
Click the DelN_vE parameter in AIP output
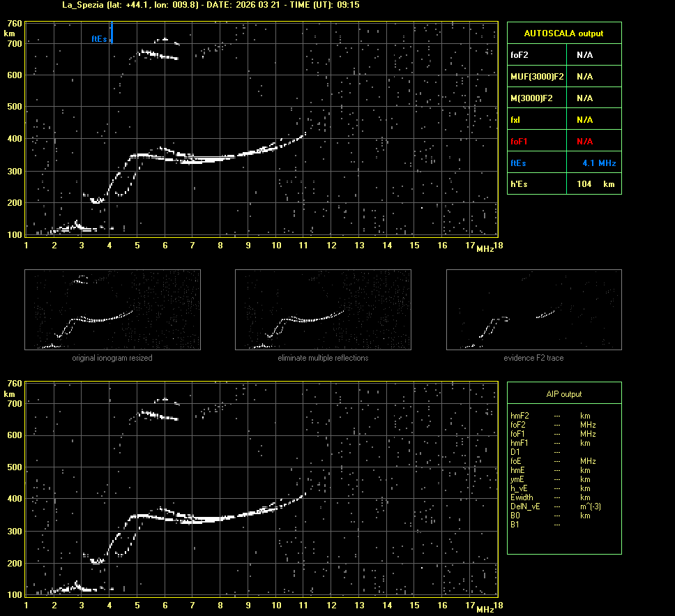coord(524,506)
